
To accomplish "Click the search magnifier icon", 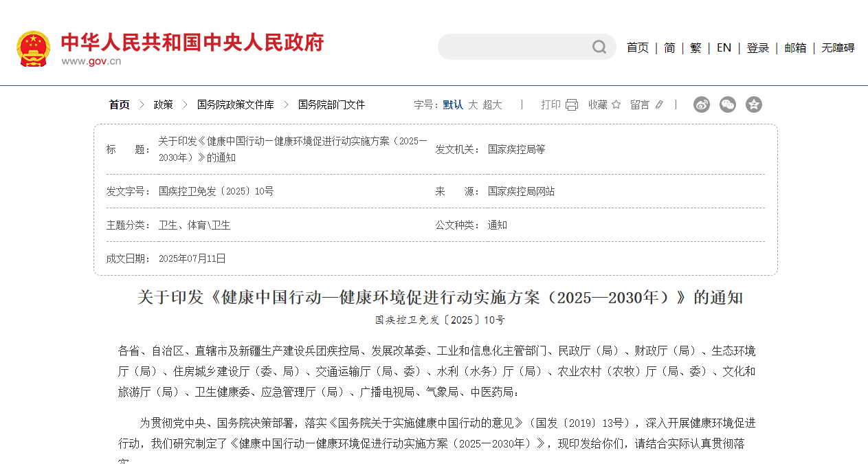I will tap(599, 47).
